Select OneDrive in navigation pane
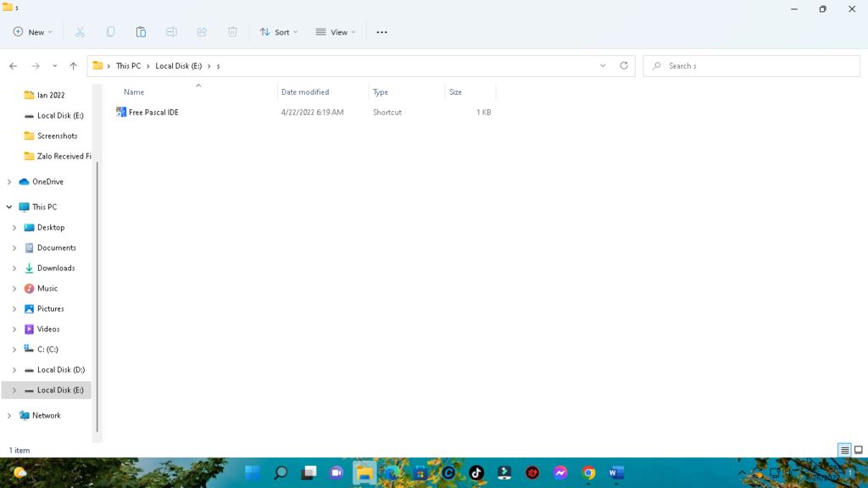 tap(41, 181)
